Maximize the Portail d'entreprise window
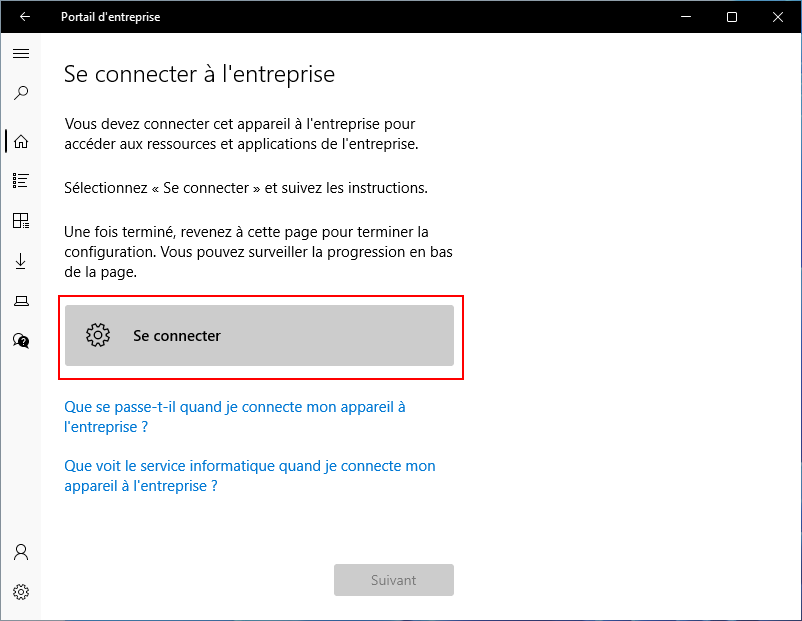Viewport: 802px width, 621px height. tap(732, 17)
